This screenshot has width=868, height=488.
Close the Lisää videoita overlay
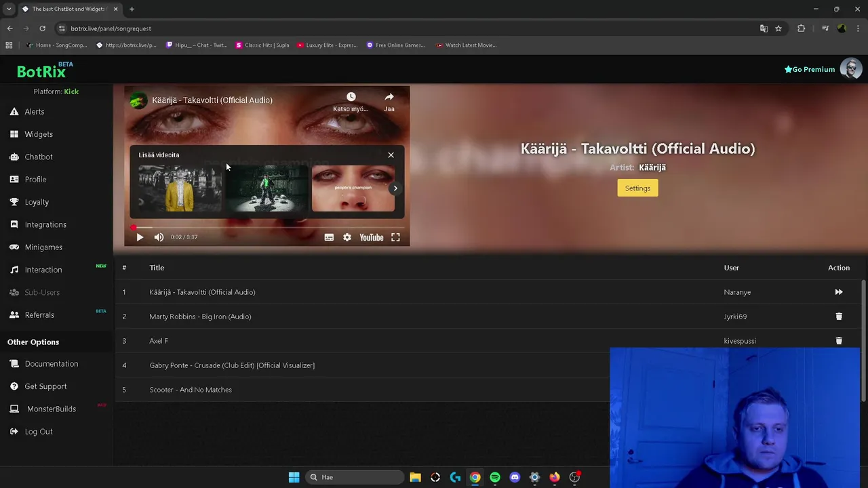point(391,155)
